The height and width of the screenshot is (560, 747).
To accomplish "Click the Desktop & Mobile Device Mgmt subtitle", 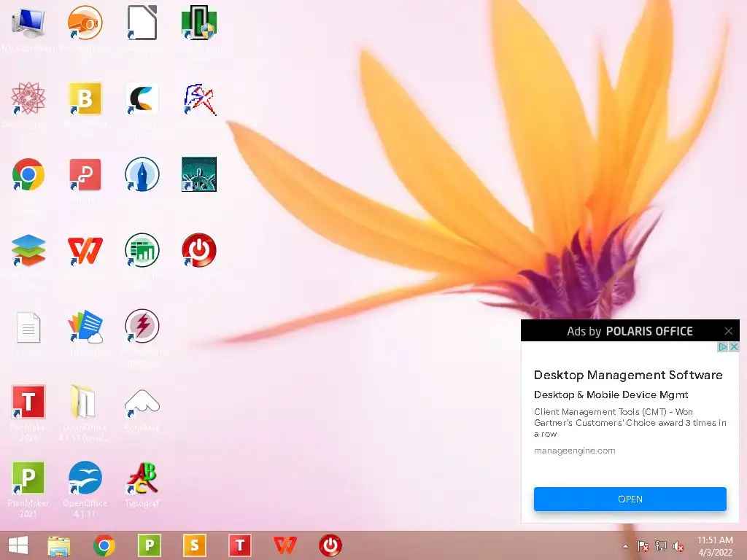I will point(611,394).
